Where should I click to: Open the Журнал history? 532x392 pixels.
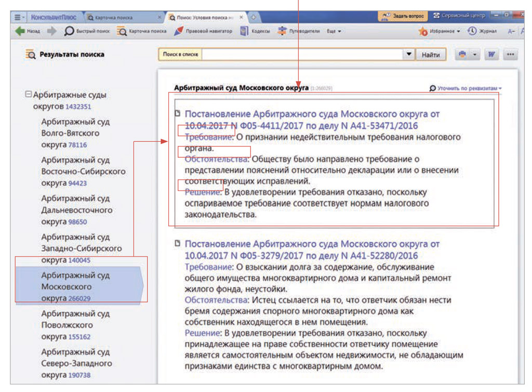(482, 31)
